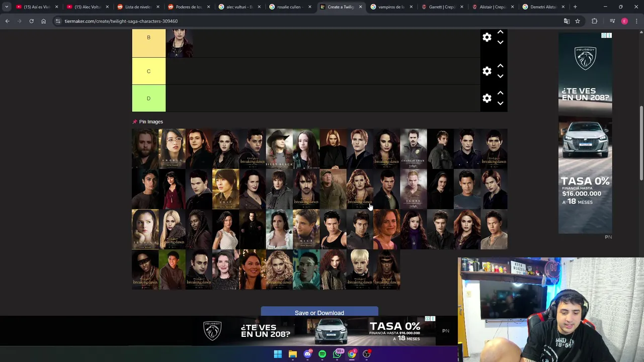Select the yellow C tier label

148,71
